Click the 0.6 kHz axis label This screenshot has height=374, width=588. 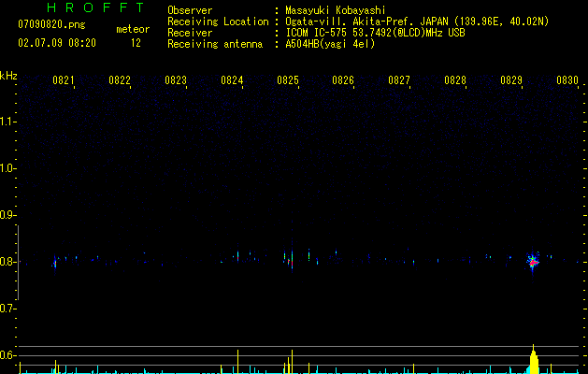pyautogui.click(x=7, y=355)
